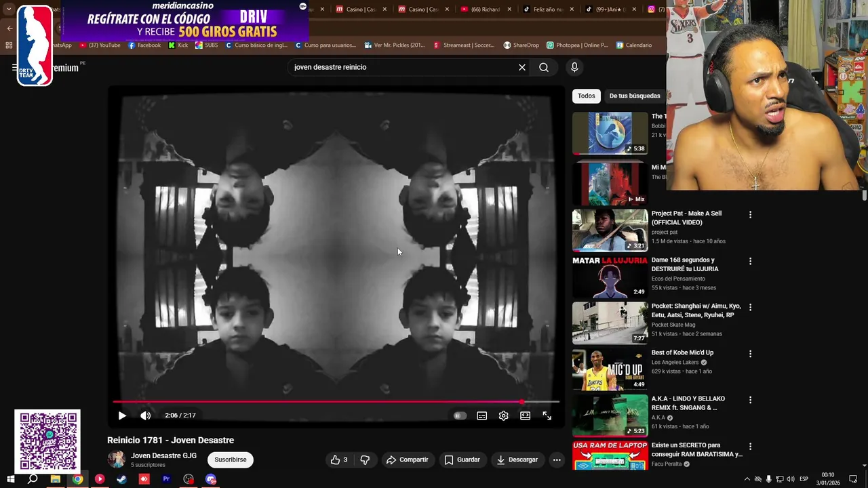
Task: Show hidden system tray icons
Action: 747,479
